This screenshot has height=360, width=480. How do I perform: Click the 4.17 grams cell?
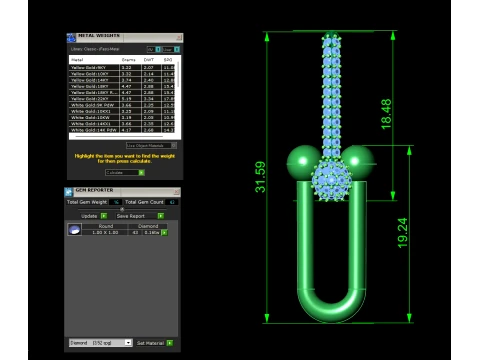[x=130, y=130]
